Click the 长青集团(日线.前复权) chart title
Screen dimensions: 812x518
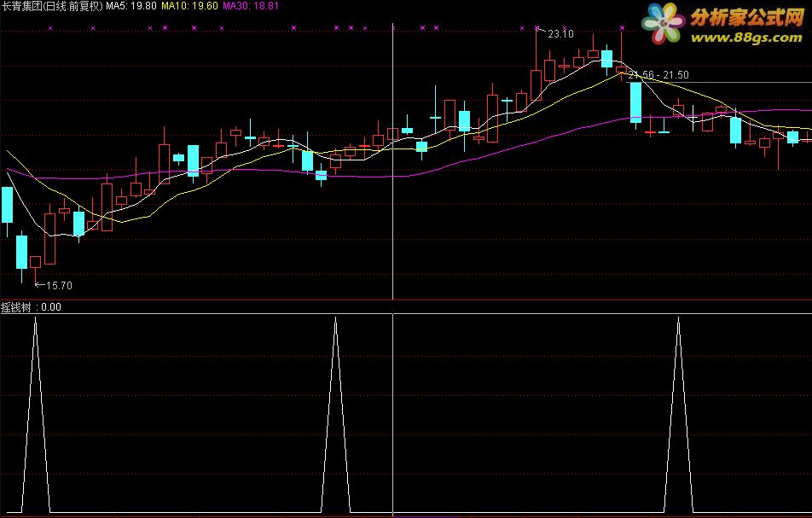coord(52,6)
